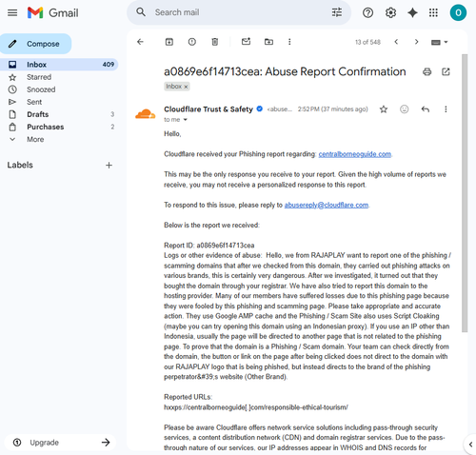Focus the Search mail field
Image resolution: width=476 pixels, height=455 pixels.
pos(240,12)
